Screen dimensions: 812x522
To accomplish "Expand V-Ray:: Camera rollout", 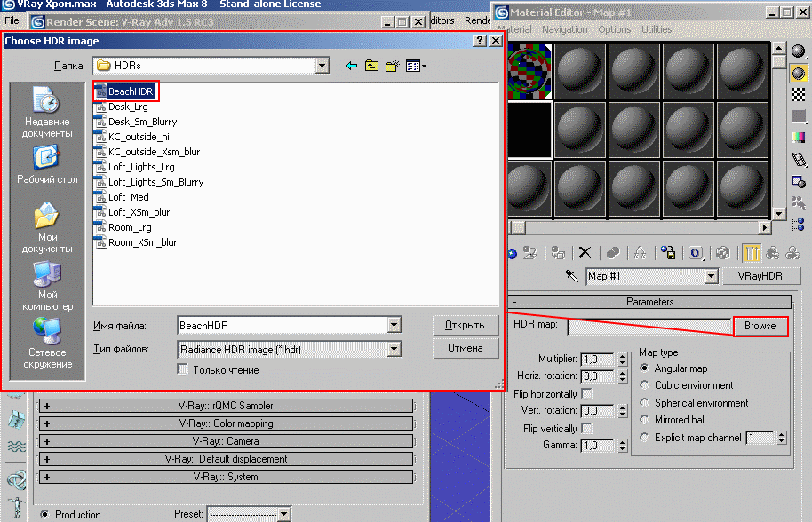I will (227, 441).
